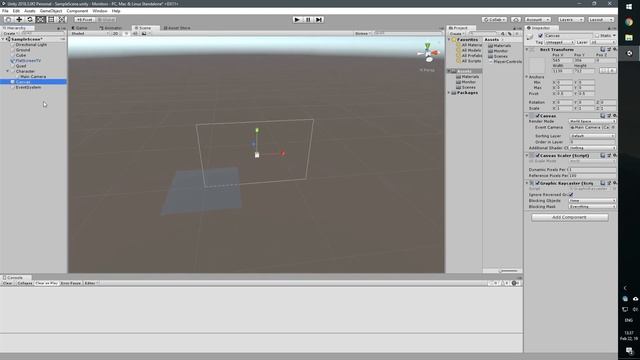Open the Component menu

coord(77,11)
